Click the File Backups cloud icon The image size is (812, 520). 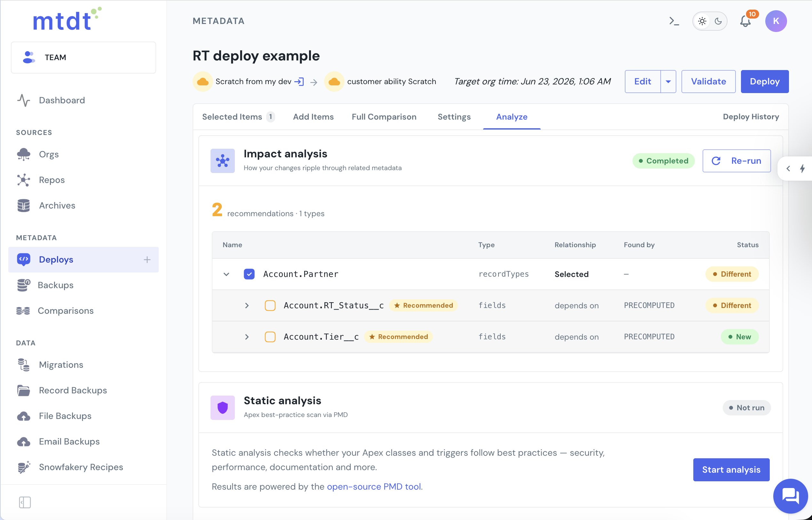23,416
